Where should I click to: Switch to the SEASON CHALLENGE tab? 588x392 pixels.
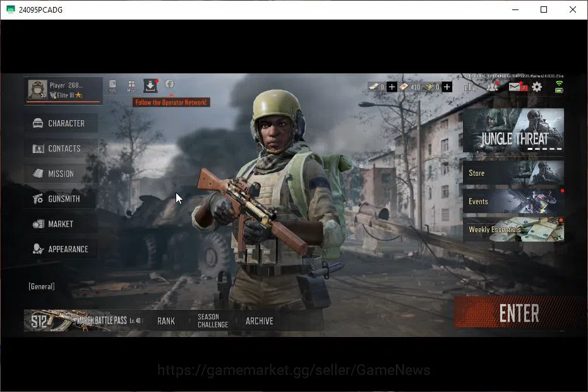click(213, 321)
